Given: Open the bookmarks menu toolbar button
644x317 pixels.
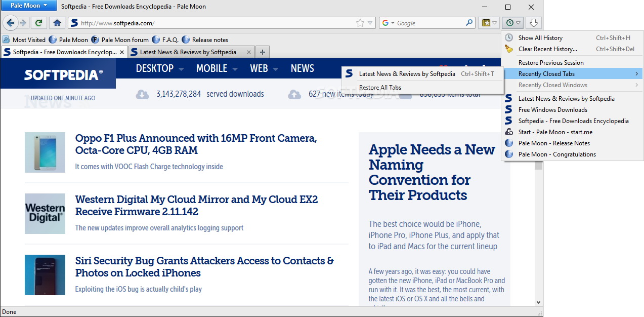Looking at the screenshot, I should [489, 23].
